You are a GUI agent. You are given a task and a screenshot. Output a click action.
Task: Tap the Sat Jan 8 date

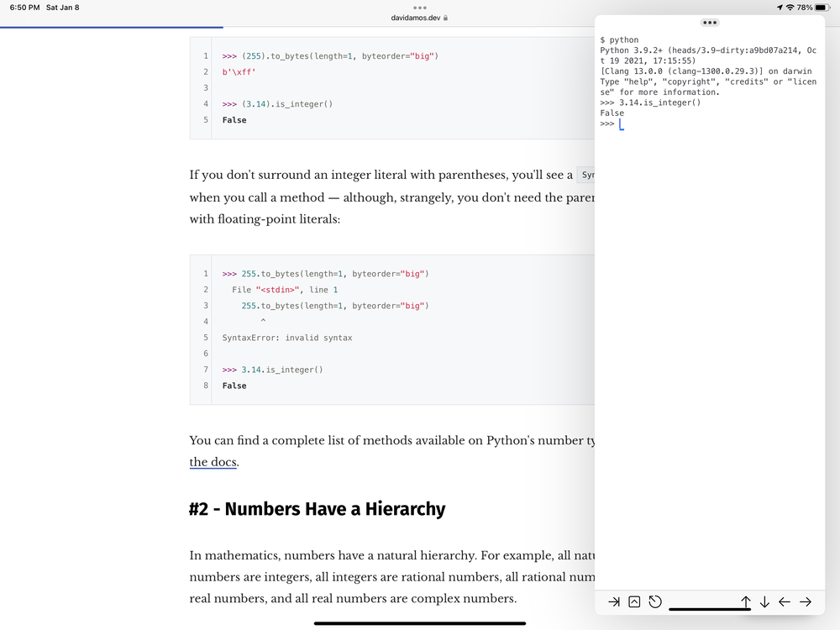click(63, 8)
